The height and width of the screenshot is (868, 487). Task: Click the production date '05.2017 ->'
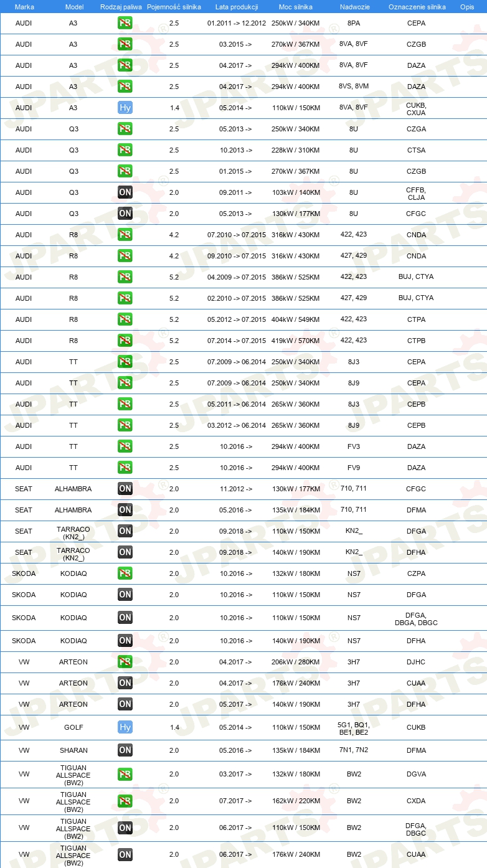pos(236,704)
